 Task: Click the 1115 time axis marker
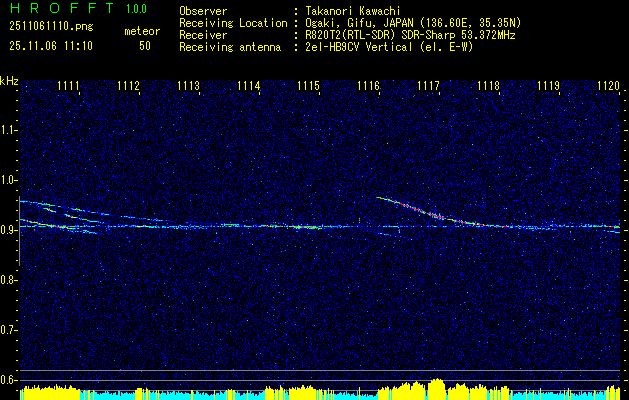[x=308, y=85]
